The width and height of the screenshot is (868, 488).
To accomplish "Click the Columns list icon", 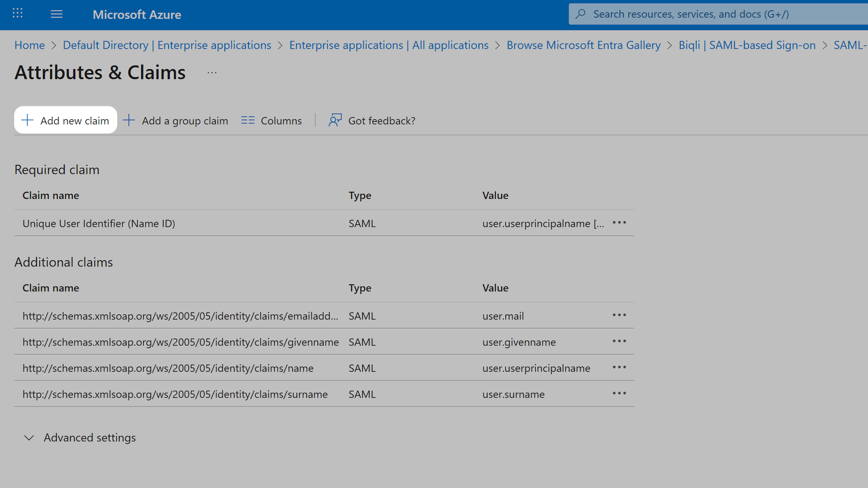I will [248, 120].
